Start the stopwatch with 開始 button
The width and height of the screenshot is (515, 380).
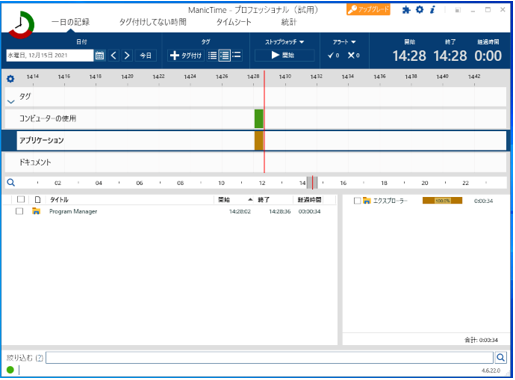coord(284,55)
